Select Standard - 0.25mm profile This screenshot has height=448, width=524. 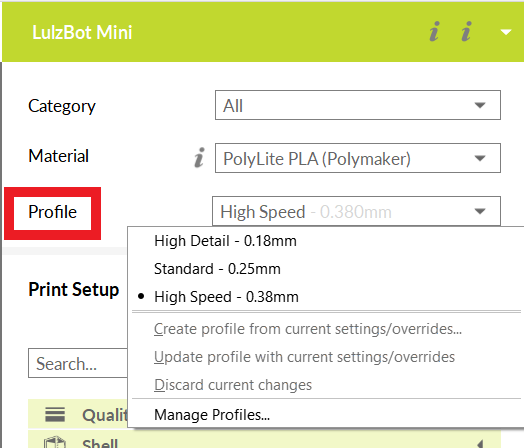[217, 269]
